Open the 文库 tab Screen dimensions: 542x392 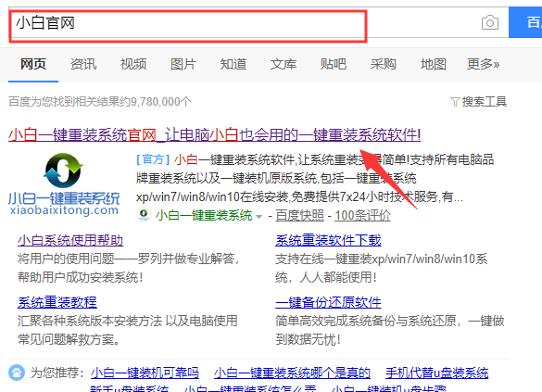284,64
